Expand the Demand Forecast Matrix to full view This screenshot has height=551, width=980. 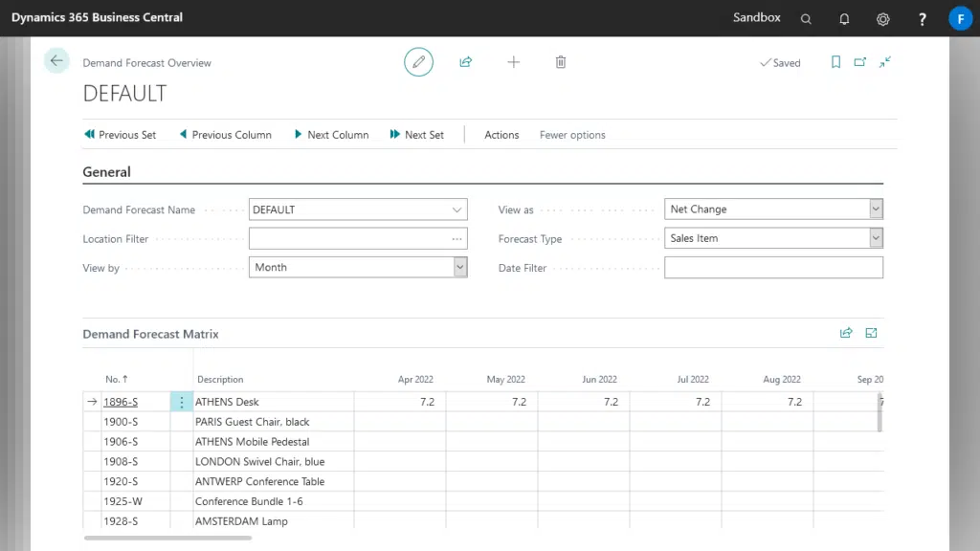pos(871,333)
